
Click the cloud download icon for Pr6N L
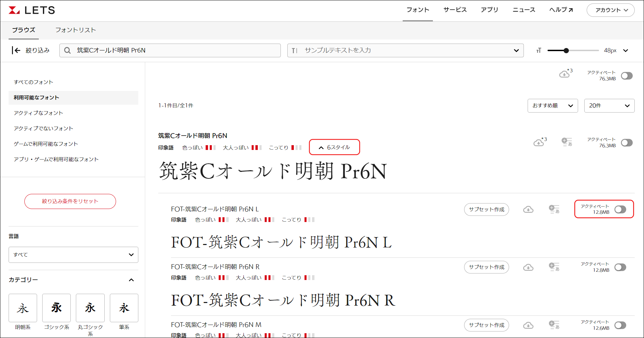click(x=528, y=209)
